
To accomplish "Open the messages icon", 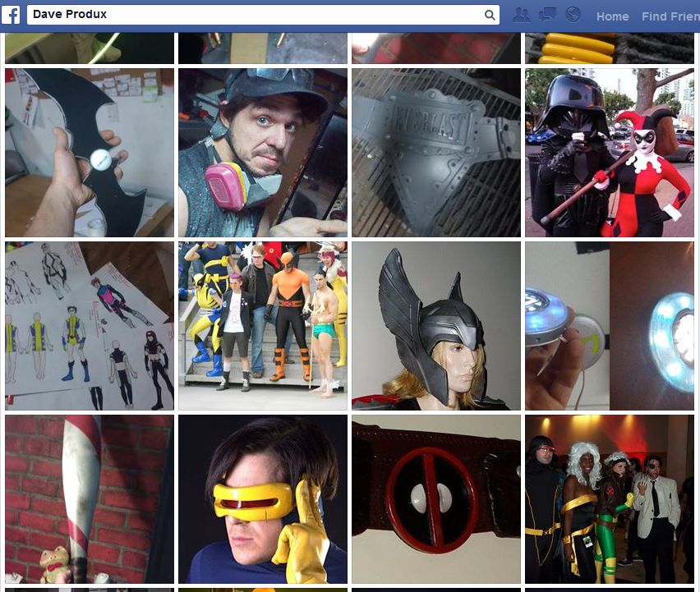I will [x=547, y=15].
